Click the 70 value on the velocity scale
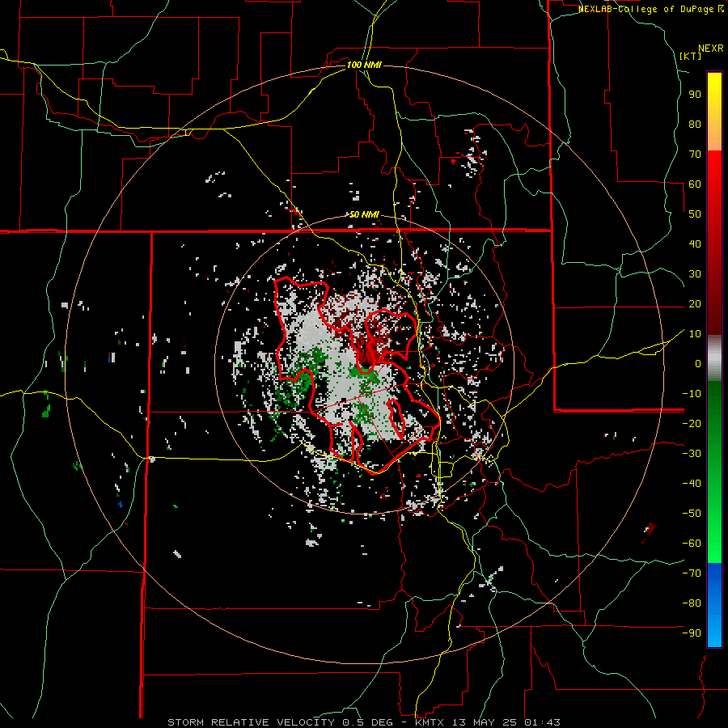This screenshot has width=728, height=728. tap(695, 154)
